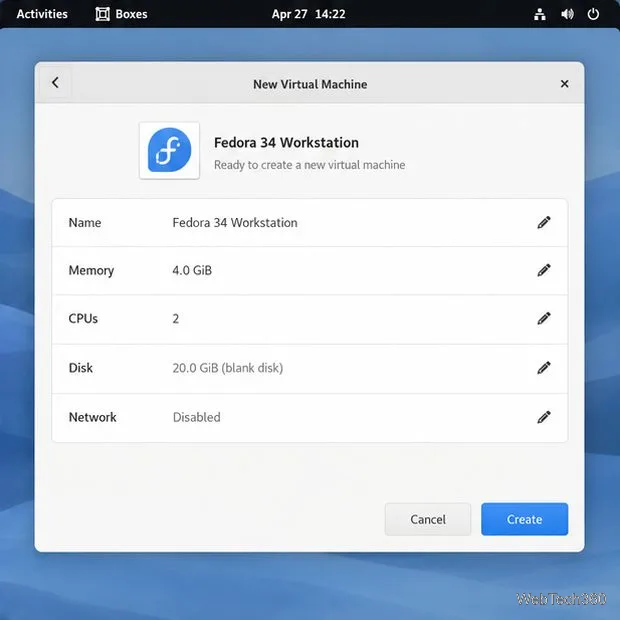Edit the Disk row pencil icon
This screenshot has width=620, height=620.
(x=544, y=368)
